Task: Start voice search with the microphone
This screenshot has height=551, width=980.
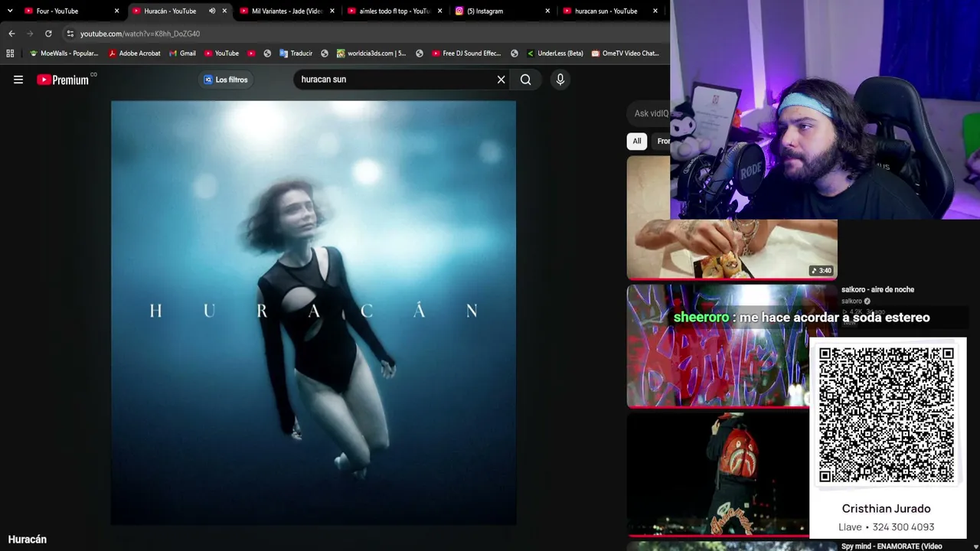Action: pyautogui.click(x=560, y=80)
